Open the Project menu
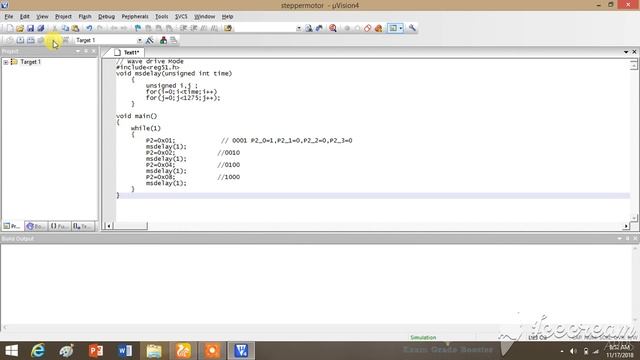The width and height of the screenshot is (640, 360). [63, 17]
